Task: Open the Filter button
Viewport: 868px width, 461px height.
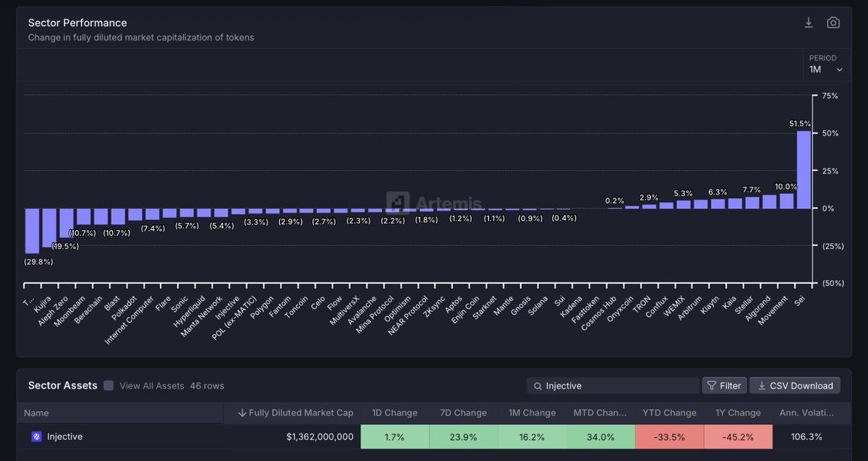Action: pyautogui.click(x=724, y=386)
